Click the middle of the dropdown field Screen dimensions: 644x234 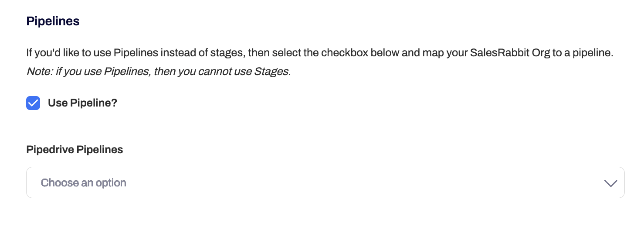click(325, 182)
